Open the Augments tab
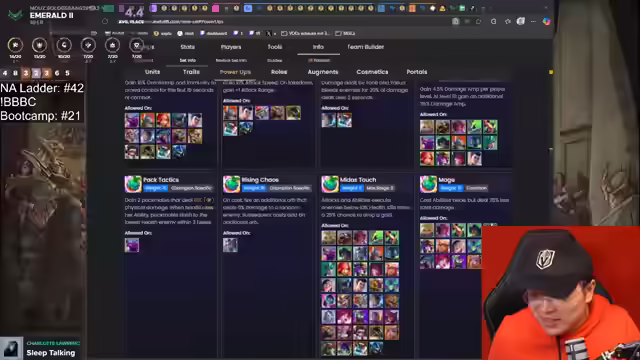Screen dimensions: 640x360 click(x=323, y=72)
